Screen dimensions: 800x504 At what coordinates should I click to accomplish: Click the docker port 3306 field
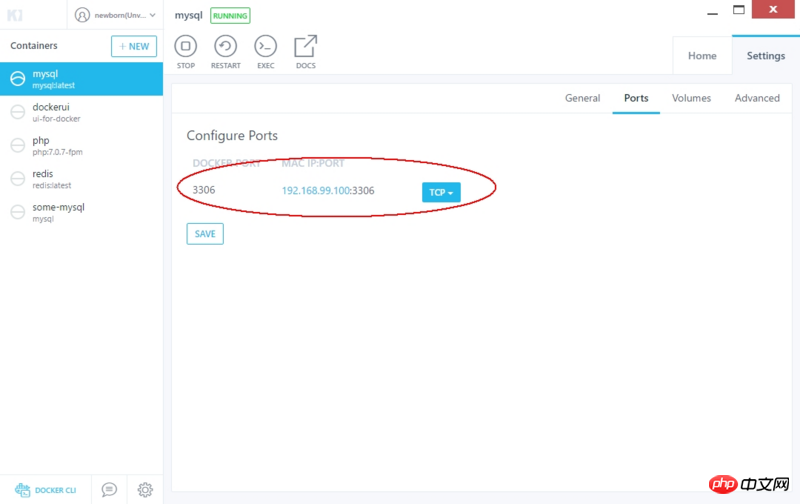(x=204, y=190)
